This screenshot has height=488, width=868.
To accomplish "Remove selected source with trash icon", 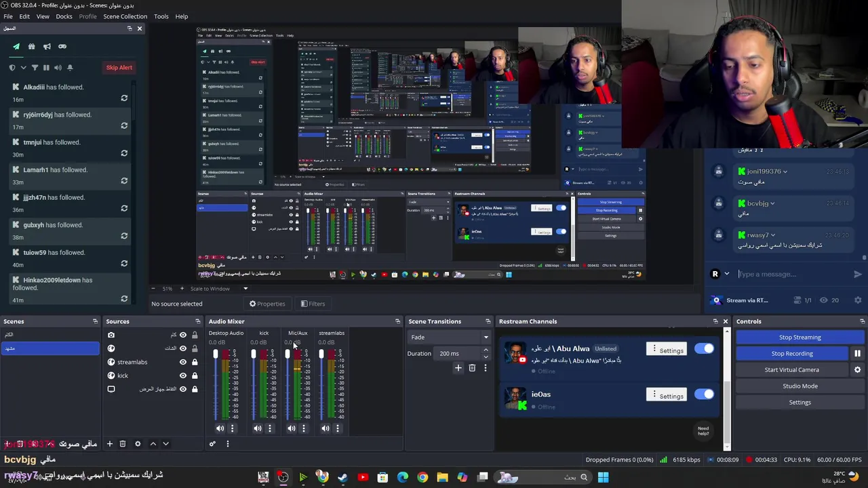I will (123, 444).
